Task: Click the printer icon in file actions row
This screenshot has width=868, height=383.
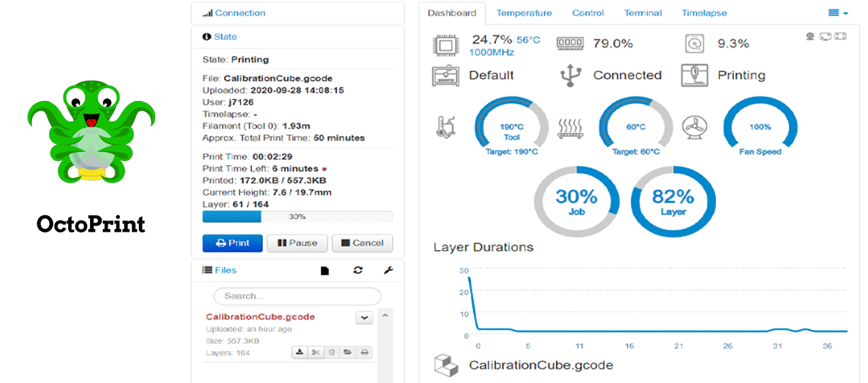Action: (x=364, y=352)
